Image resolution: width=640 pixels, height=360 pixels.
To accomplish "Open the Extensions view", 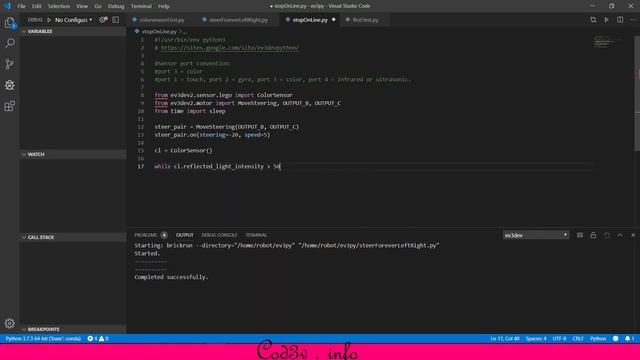I will [9, 106].
